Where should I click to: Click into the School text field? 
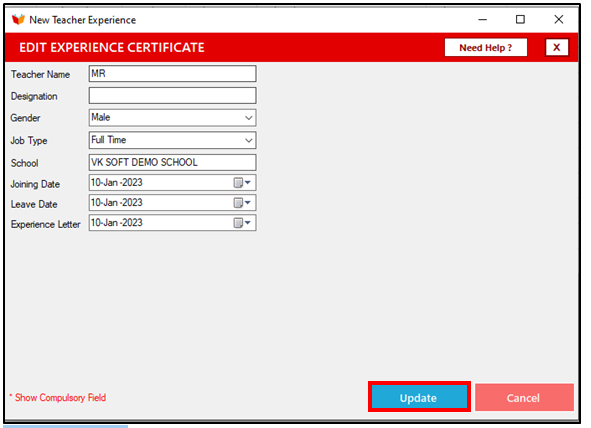point(173,162)
